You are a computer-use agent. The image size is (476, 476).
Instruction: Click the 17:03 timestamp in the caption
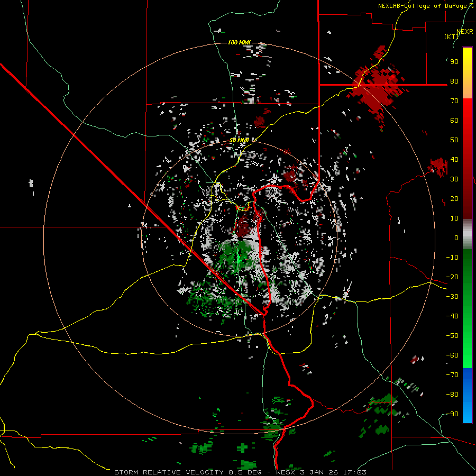pyautogui.click(x=355, y=472)
